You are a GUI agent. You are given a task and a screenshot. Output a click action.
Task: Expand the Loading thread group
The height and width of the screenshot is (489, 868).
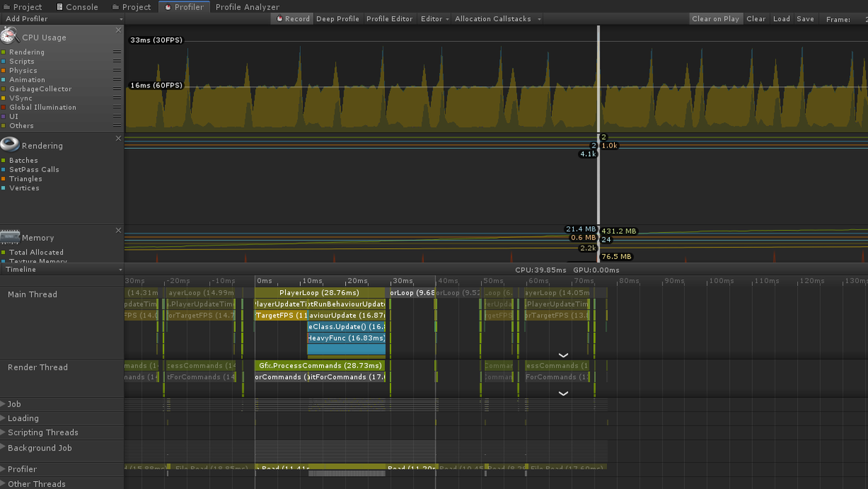pyautogui.click(x=3, y=418)
